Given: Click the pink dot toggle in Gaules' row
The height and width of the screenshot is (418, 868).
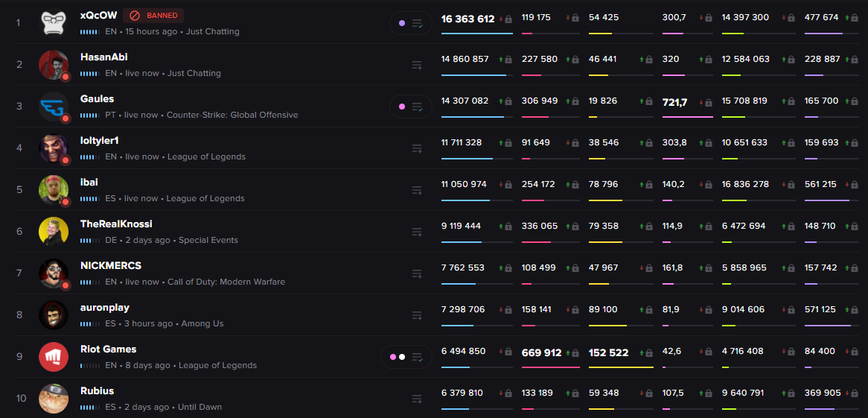Looking at the screenshot, I should [x=402, y=107].
